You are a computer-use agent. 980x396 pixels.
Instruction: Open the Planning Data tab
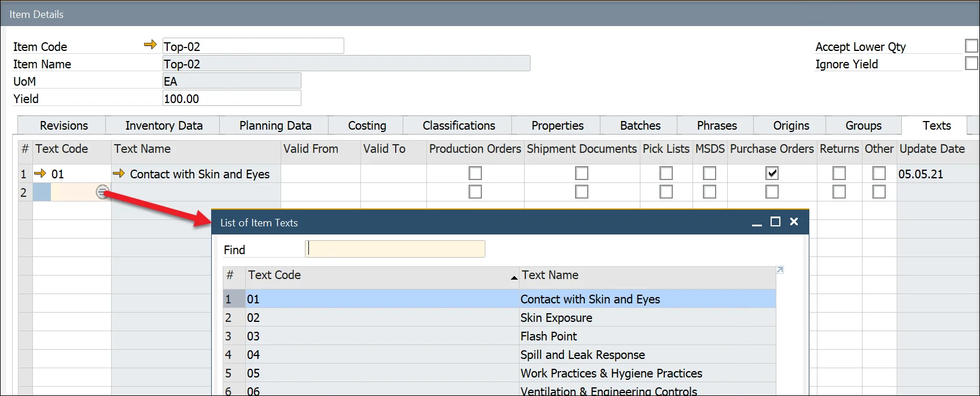[x=274, y=126]
